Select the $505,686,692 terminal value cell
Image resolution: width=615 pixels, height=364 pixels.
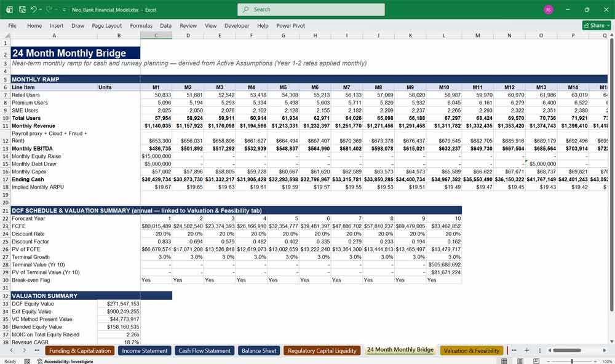click(444, 265)
